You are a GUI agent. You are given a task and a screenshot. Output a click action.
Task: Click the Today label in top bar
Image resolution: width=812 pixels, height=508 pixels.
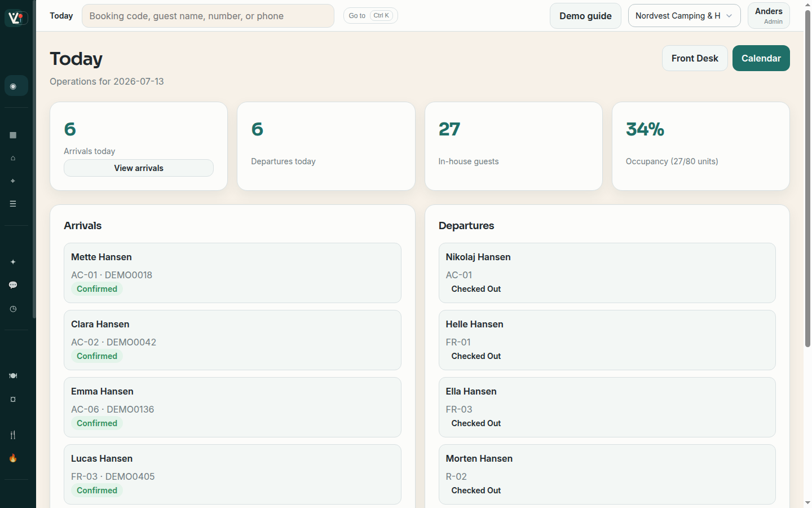coord(61,16)
